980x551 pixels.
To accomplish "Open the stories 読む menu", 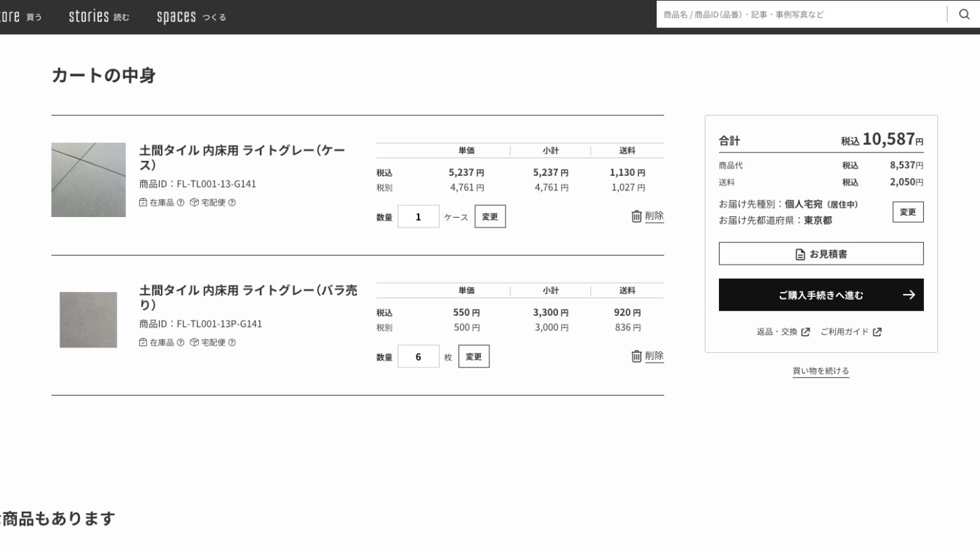I will coord(99,16).
